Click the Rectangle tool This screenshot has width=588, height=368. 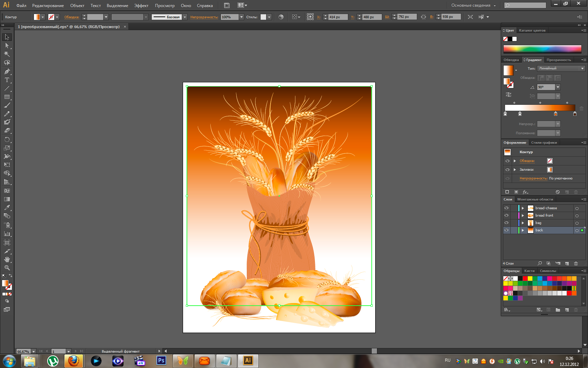point(7,97)
